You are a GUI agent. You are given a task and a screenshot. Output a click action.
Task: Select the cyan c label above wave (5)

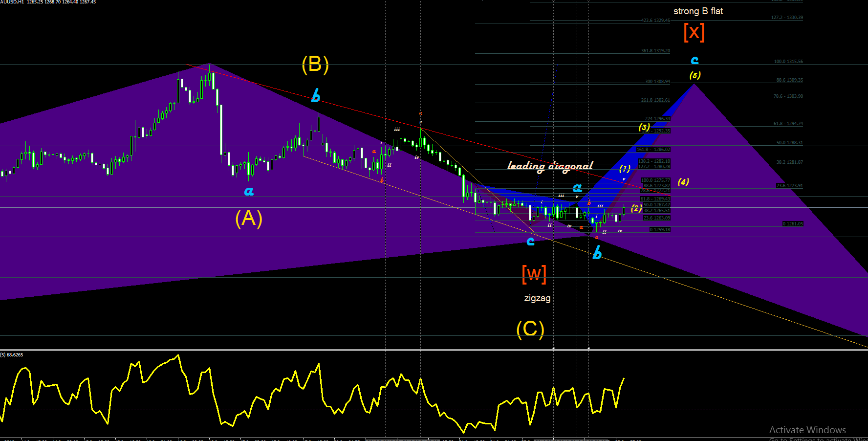point(694,60)
